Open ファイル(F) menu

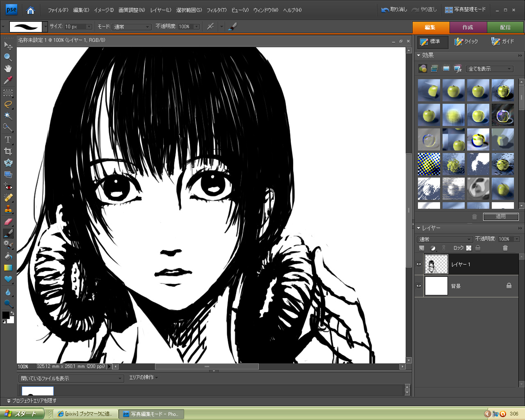[x=58, y=10]
